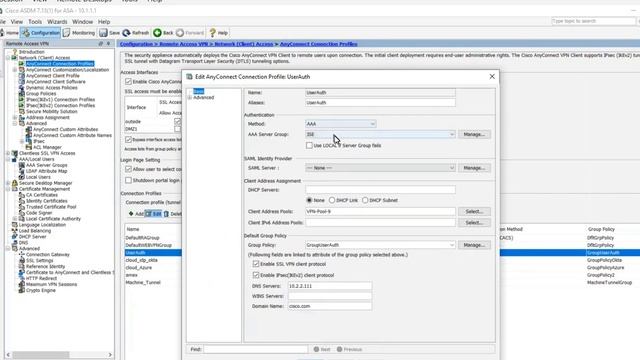The image size is (640, 360).
Task: Click the green Back arrow icon
Action: click(157, 33)
